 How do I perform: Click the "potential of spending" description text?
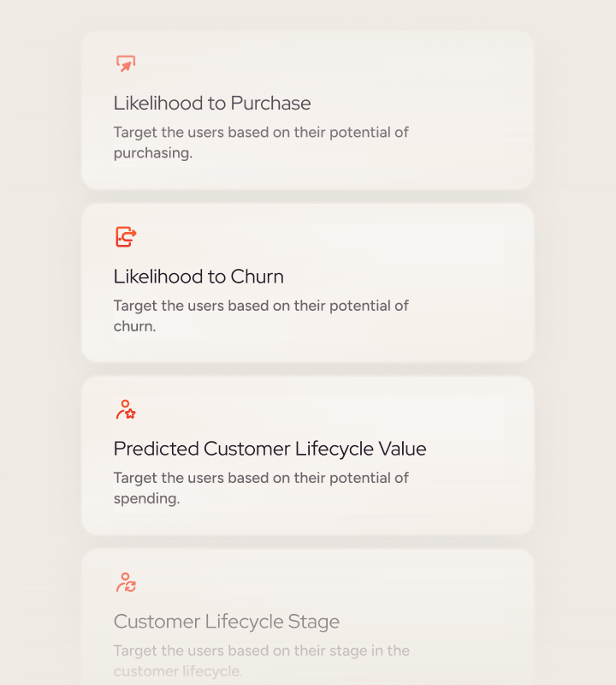tap(261, 488)
